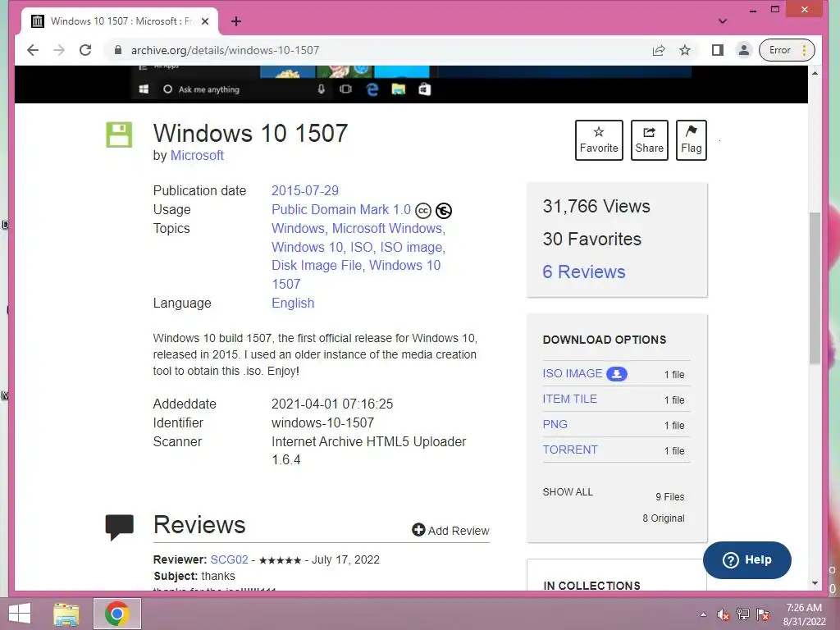Click the green floppy disk software icon
840x630 pixels.
[119, 135]
